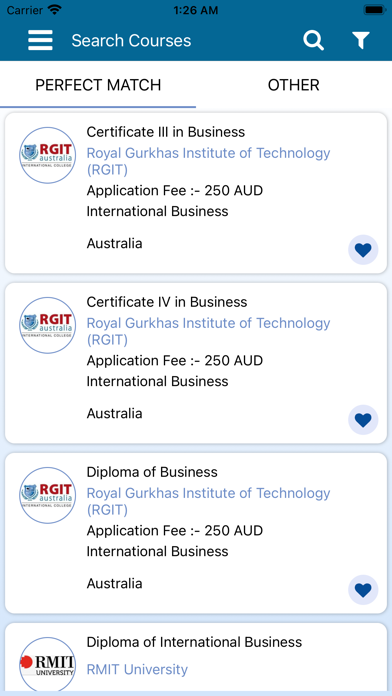The image size is (392, 696).
Task: Tap RGIT logo on Certificate III card
Action: pos(48,155)
